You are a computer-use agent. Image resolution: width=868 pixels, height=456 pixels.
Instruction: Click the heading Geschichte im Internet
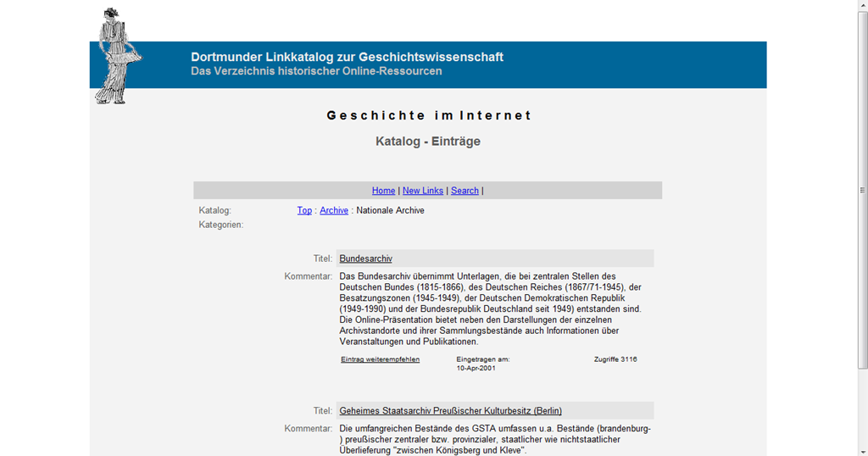(428, 115)
